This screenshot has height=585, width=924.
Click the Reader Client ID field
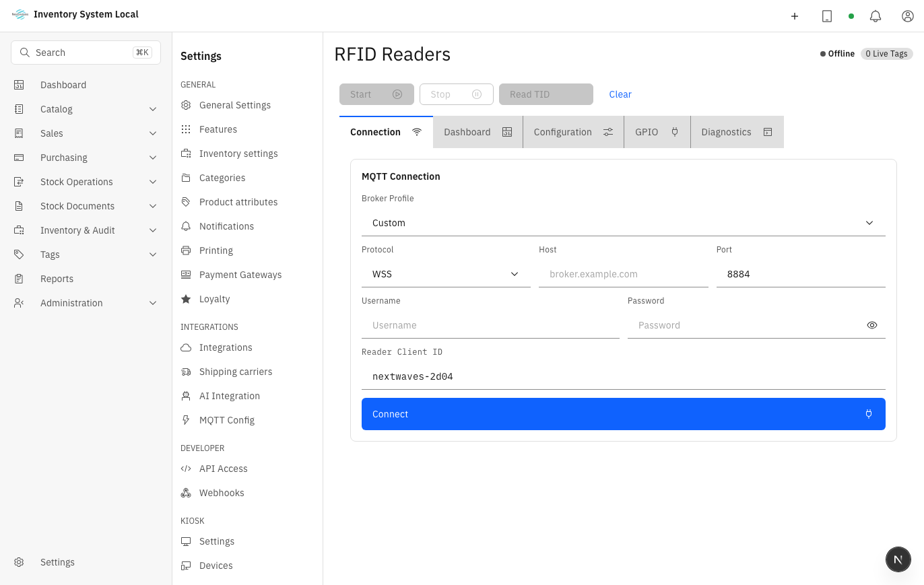(x=624, y=376)
